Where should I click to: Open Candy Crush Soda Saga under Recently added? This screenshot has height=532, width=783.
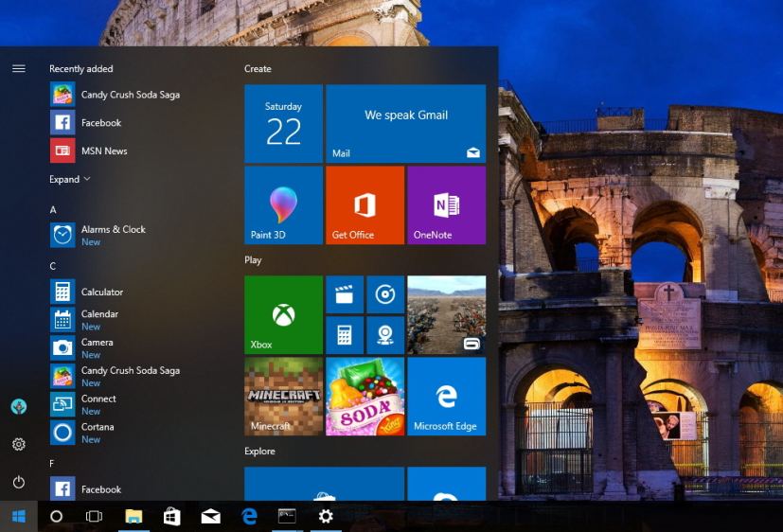(x=115, y=95)
